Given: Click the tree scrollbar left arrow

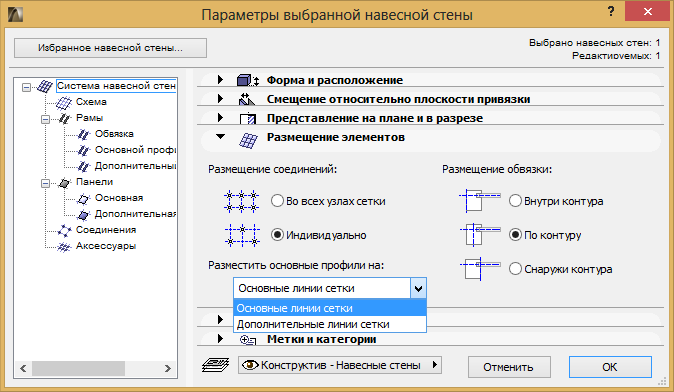Looking at the screenshot, I should pyautogui.click(x=23, y=368).
